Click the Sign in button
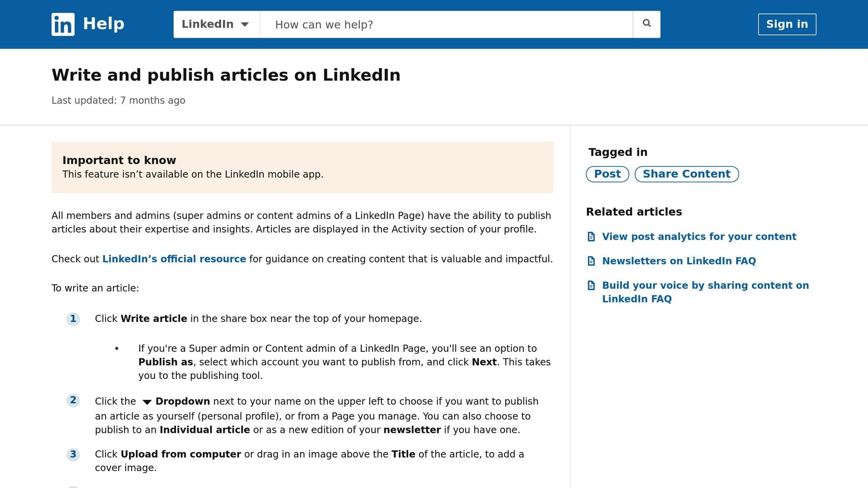 point(787,24)
